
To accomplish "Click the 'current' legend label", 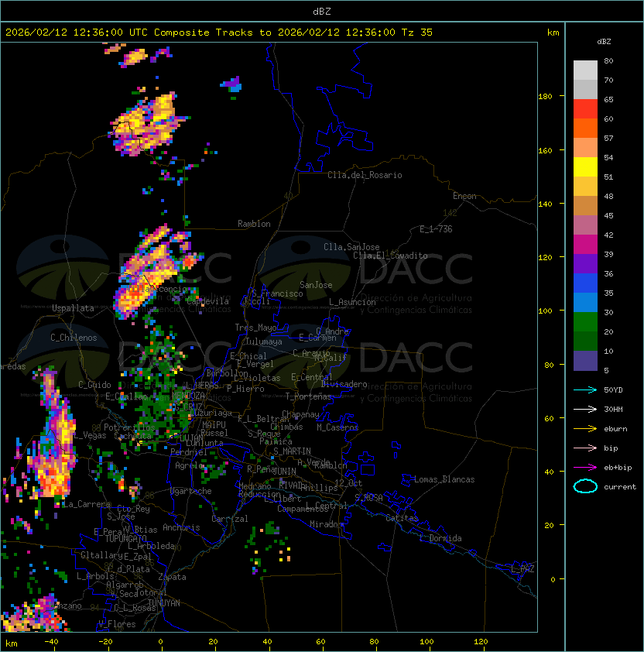I will point(620,487).
